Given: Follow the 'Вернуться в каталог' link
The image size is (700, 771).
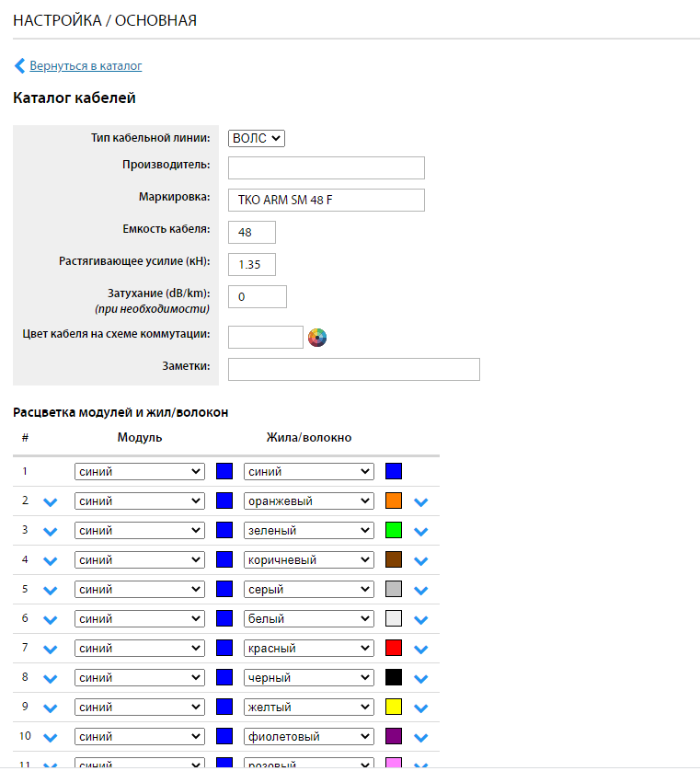Looking at the screenshot, I should [86, 66].
